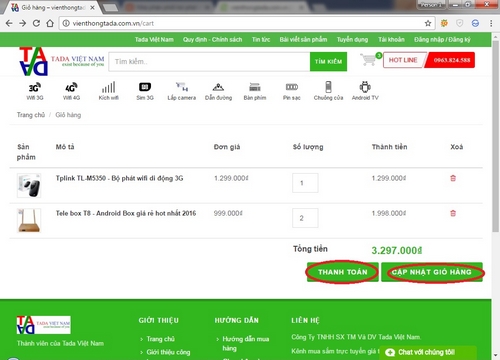This screenshot has width=500, height=360.
Task: Click the THANH TOÁN checkout button
Action: (343, 272)
